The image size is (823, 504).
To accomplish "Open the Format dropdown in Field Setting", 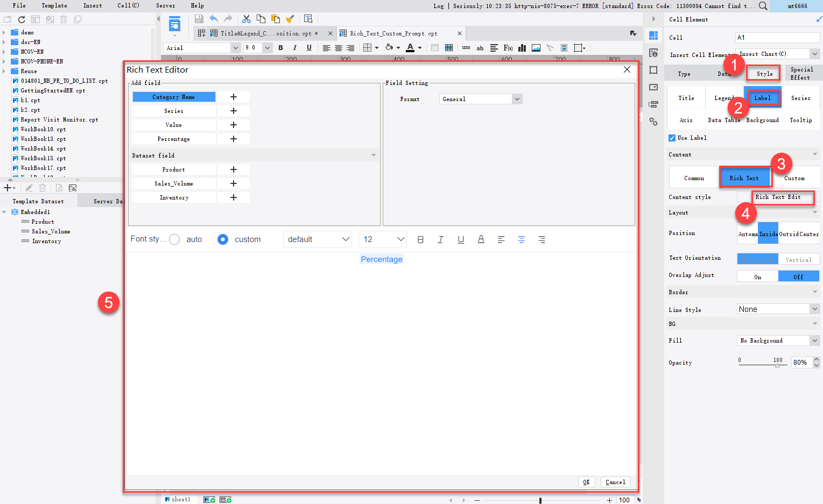I will 481,99.
